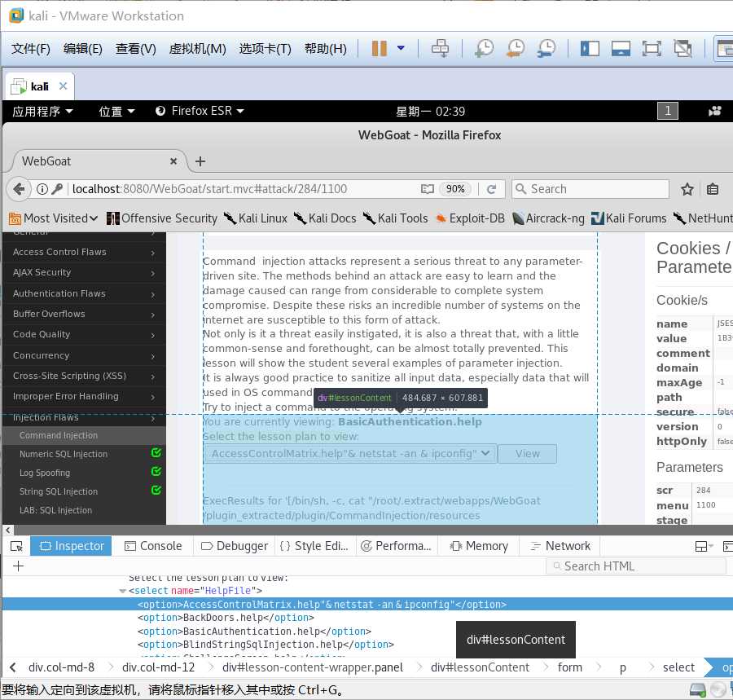Open the 选项卡(T) menu
Viewport: 733px width, 700px height.
pos(265,49)
